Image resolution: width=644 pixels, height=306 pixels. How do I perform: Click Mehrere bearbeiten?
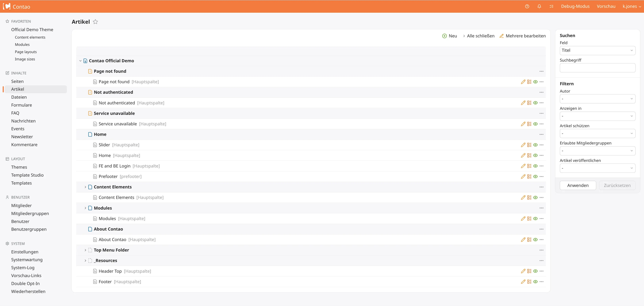coord(523,36)
